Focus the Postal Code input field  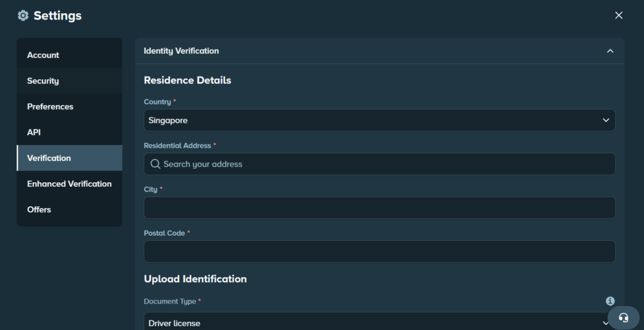pyautogui.click(x=379, y=251)
